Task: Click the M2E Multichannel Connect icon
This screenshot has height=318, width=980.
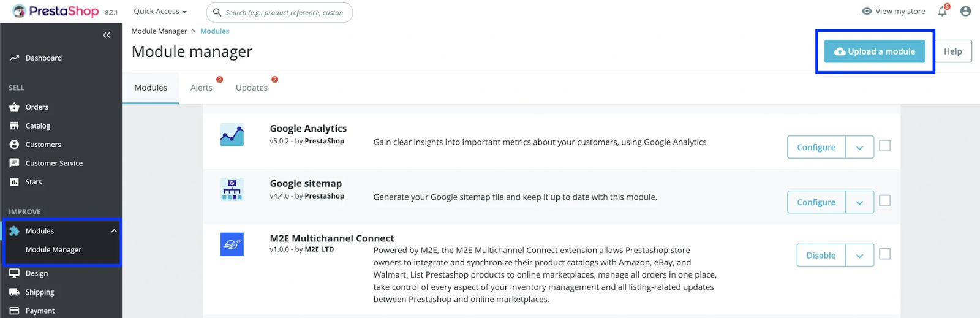Action: coord(232,244)
